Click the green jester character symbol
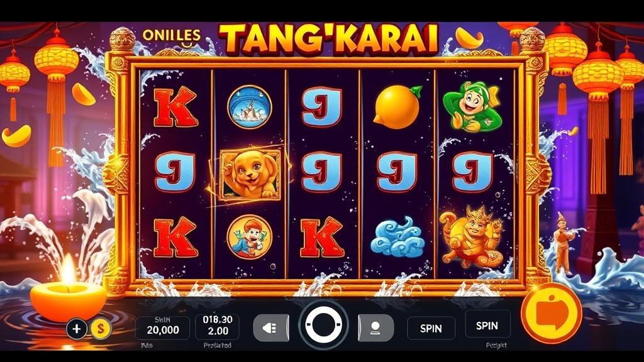 click(x=472, y=107)
